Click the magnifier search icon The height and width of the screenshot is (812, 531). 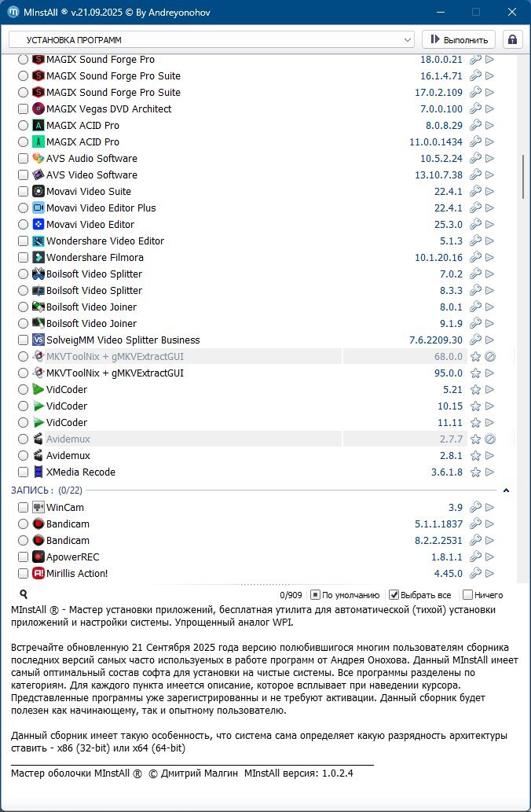[x=24, y=595]
